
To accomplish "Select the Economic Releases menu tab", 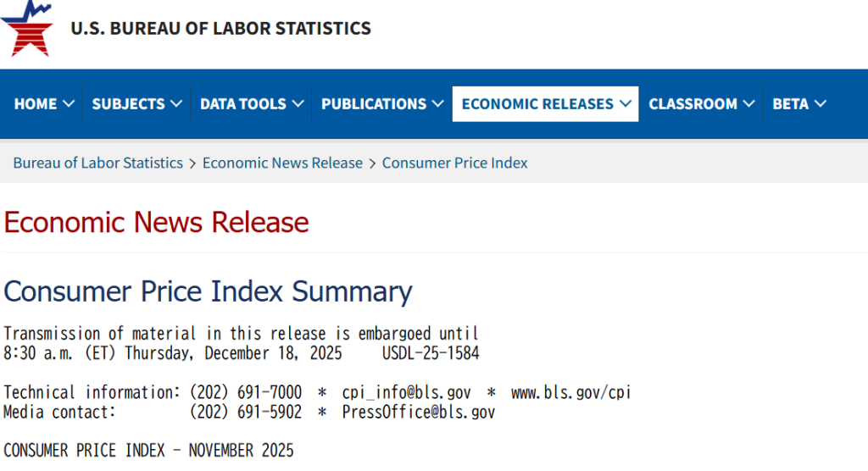I will point(537,104).
